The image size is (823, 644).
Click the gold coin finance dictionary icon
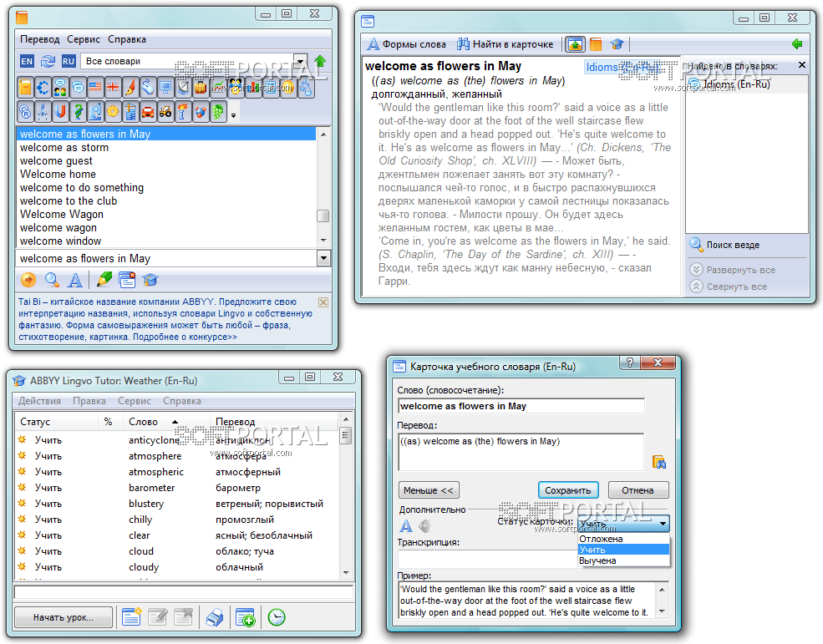(288, 87)
